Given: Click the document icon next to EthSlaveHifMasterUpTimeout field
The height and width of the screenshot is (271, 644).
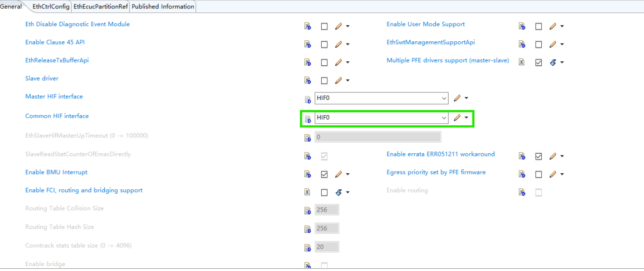Looking at the screenshot, I should click(x=307, y=137).
